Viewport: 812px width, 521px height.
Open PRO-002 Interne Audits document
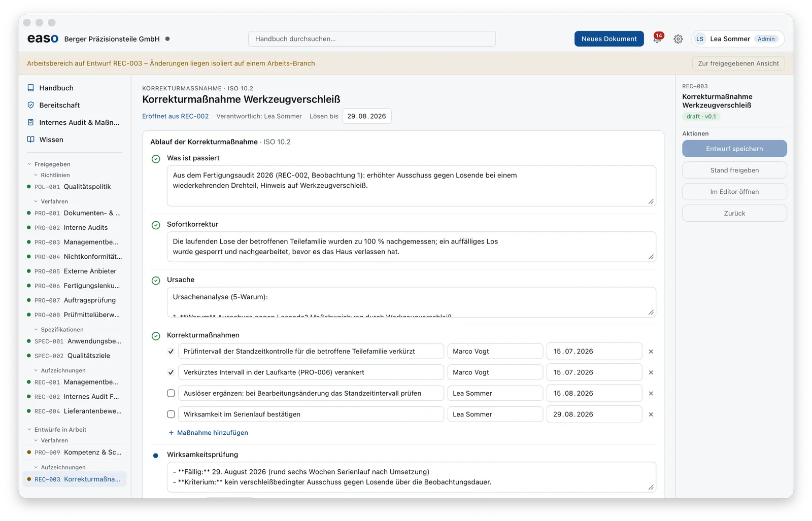tap(75, 228)
